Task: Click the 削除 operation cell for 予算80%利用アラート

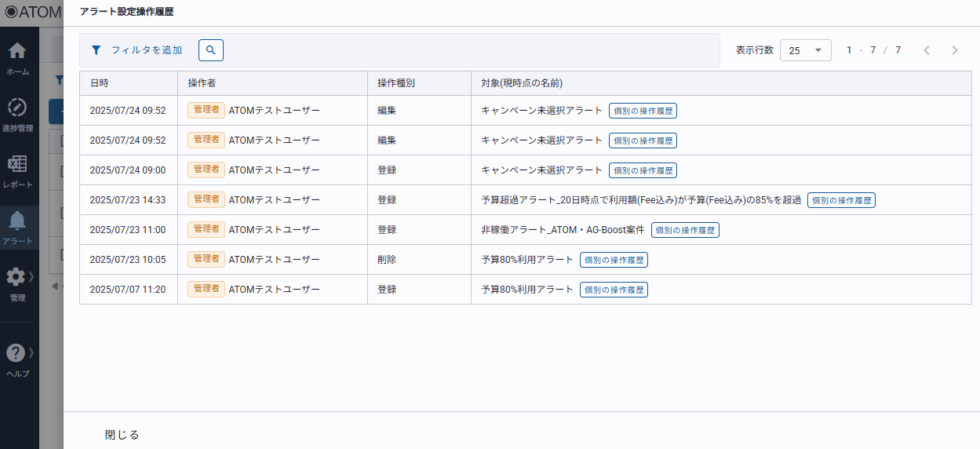Action: point(387,260)
